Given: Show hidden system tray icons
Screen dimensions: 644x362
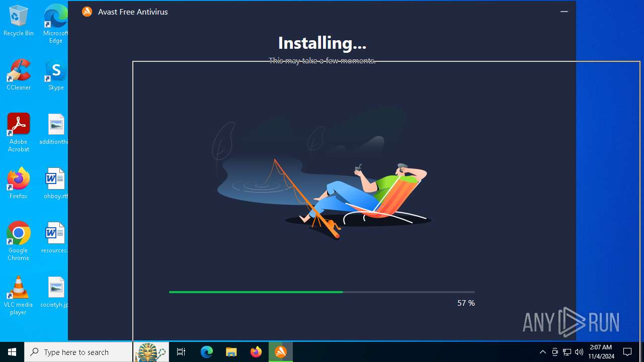Looking at the screenshot, I should pos(542,352).
